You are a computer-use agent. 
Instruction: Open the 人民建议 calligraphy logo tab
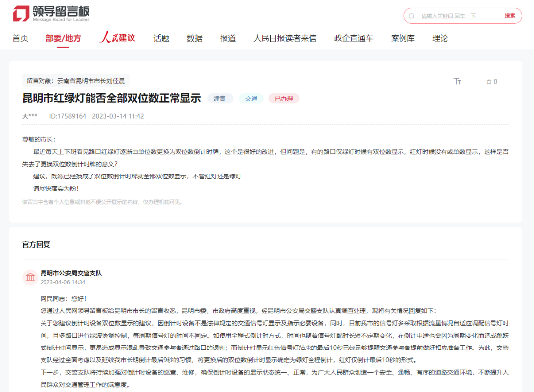[x=117, y=38]
